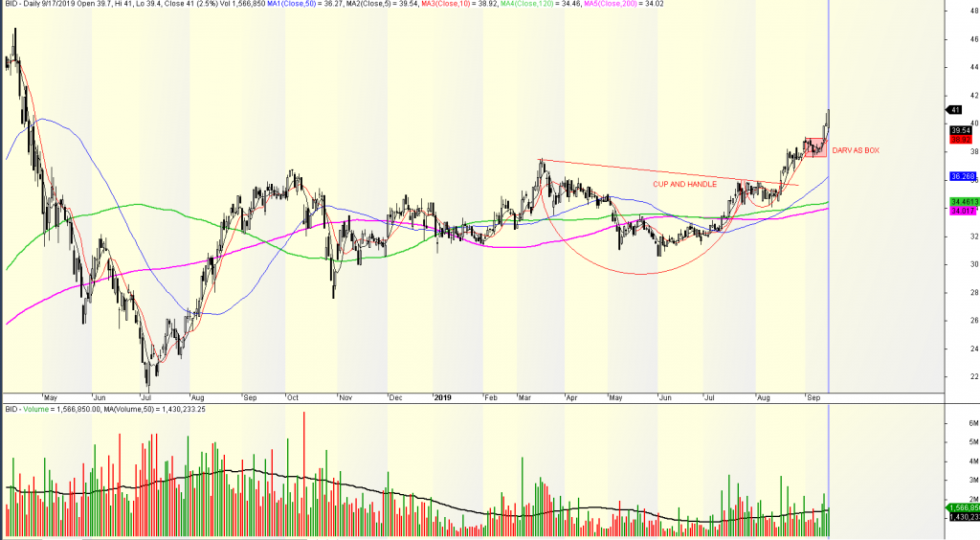Select the CUP AND HANDLE annotation text
The height and width of the screenshot is (540, 980).
point(683,184)
